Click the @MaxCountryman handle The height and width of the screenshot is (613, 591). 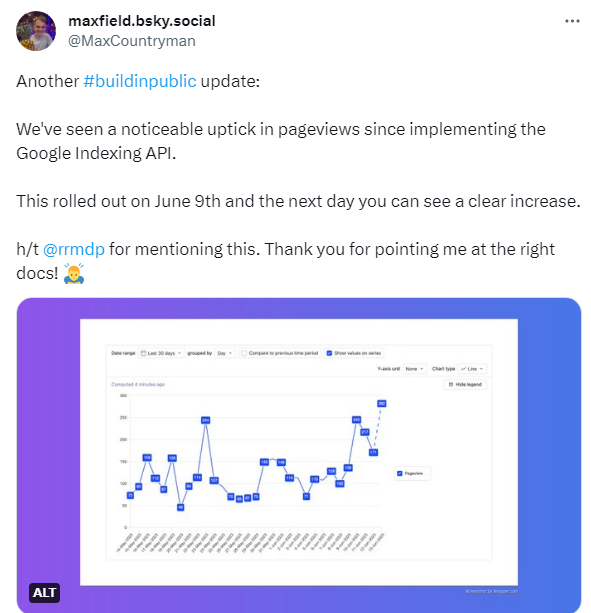[132, 41]
